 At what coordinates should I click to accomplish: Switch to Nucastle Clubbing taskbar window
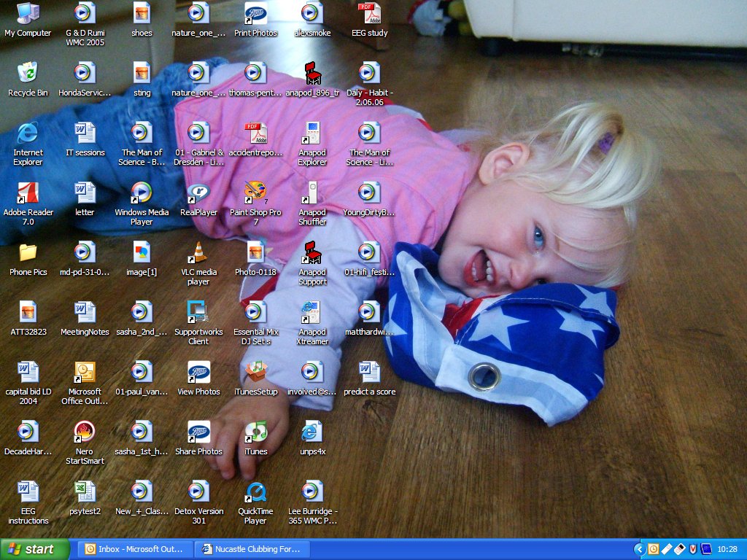click(253, 549)
